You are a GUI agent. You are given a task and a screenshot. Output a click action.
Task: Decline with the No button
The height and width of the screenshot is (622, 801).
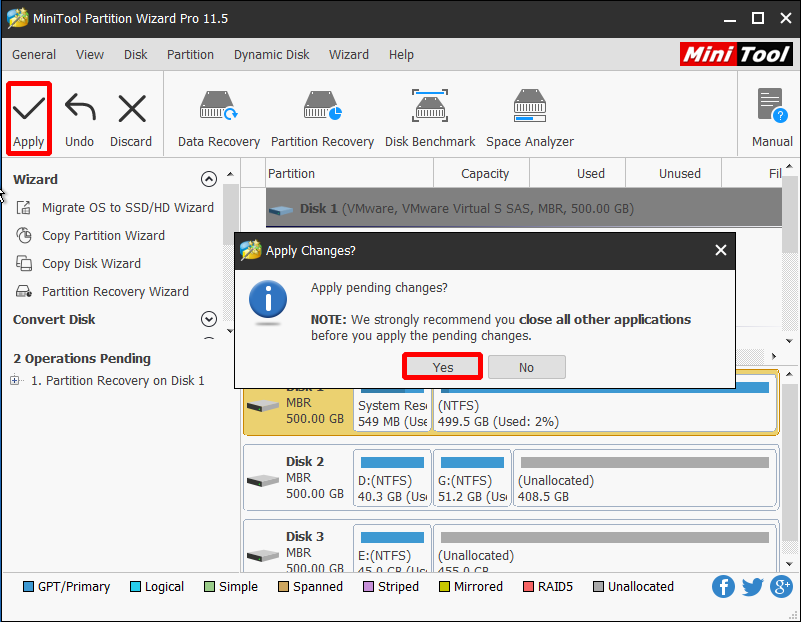coord(527,367)
